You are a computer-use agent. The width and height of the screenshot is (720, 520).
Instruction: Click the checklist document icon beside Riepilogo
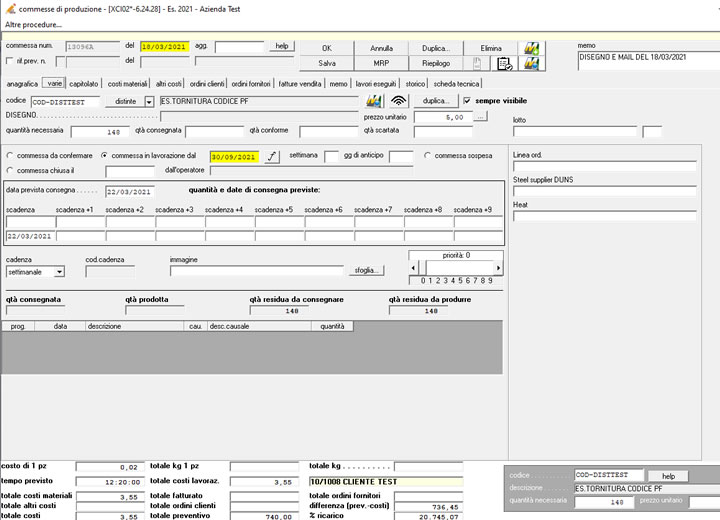[504, 63]
